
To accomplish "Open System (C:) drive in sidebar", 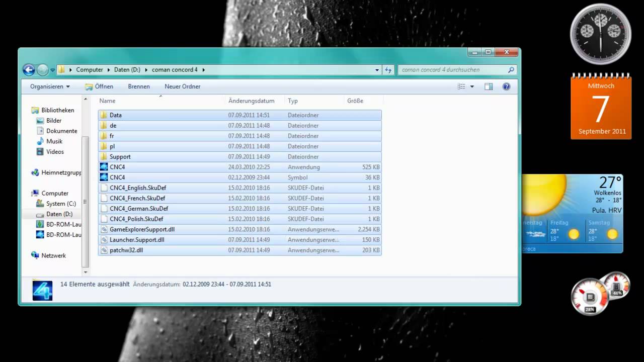I will pos(61,204).
